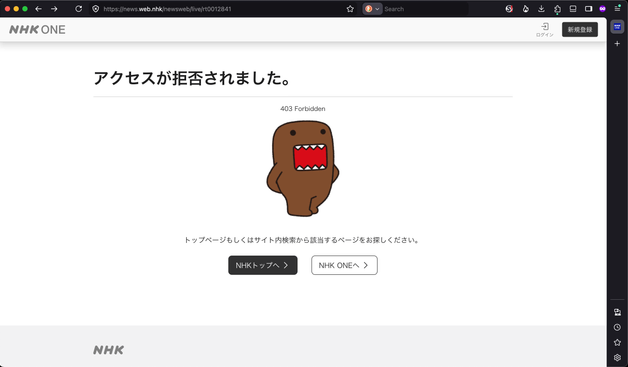Viewport: 628px width, 367px height.
Task: Click the NHK ONE logo in the header
Action: click(37, 30)
